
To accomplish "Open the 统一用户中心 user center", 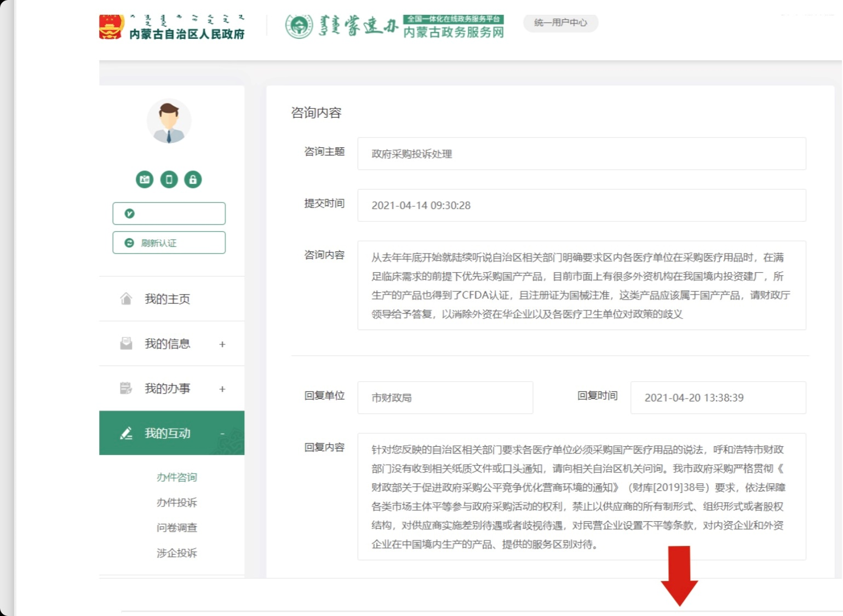I will tap(560, 23).
